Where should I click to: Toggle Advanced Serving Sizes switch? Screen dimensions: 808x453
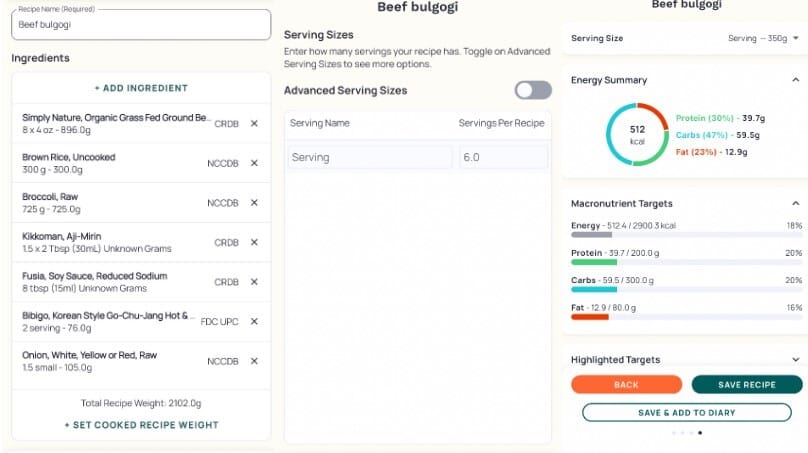pyautogui.click(x=533, y=90)
